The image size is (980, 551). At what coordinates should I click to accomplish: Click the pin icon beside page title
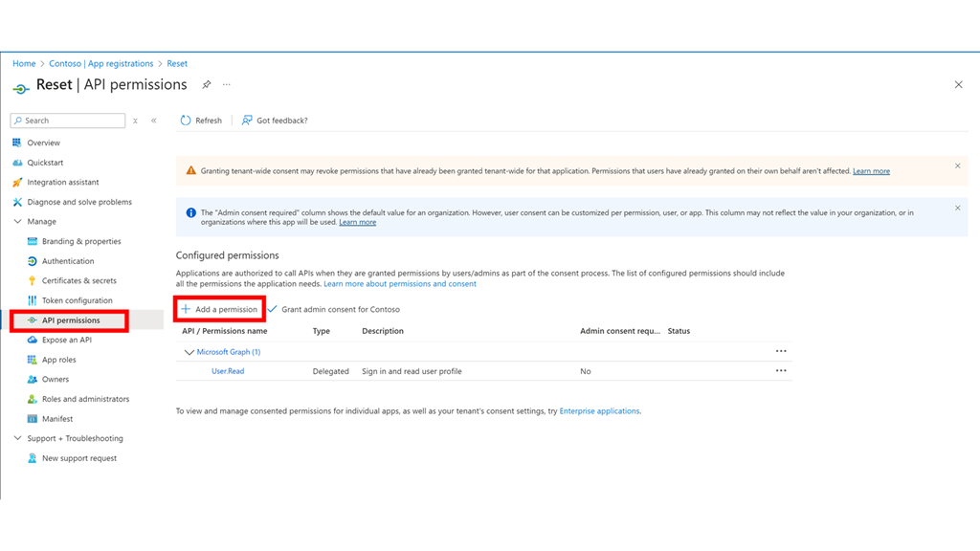click(206, 85)
